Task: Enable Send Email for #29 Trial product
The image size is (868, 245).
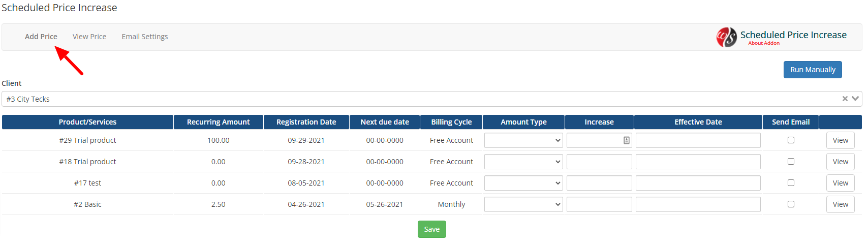Action: (x=791, y=140)
